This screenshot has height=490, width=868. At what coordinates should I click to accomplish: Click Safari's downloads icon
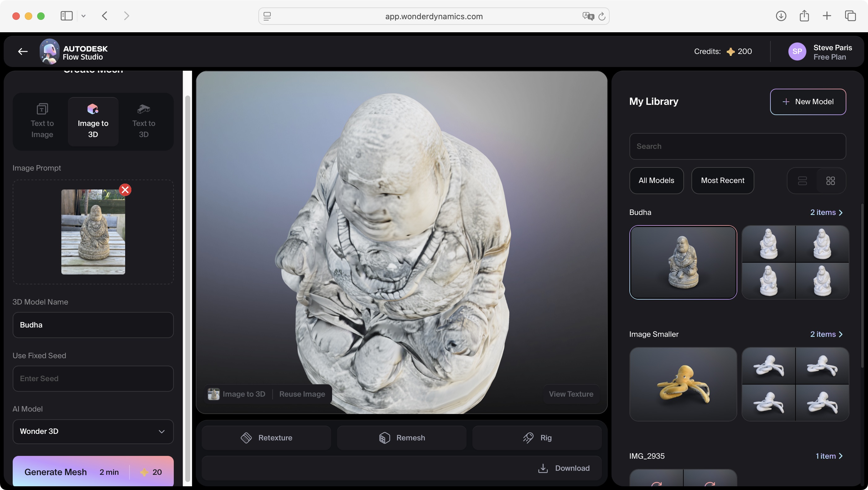click(x=781, y=16)
